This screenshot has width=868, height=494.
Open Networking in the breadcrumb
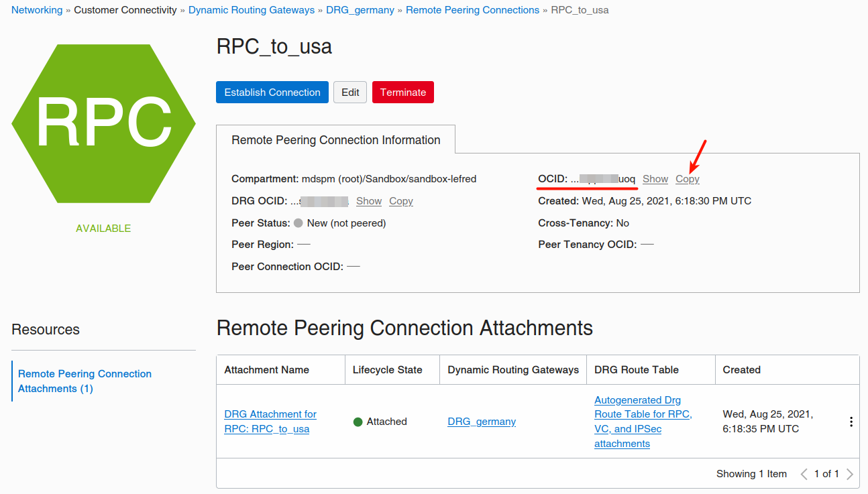[x=37, y=10]
